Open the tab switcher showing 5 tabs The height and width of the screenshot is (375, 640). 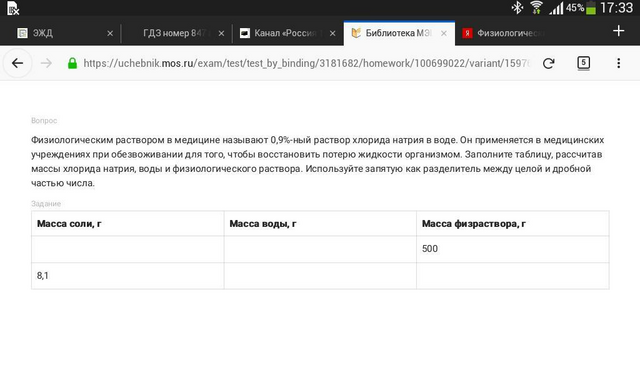pos(584,63)
